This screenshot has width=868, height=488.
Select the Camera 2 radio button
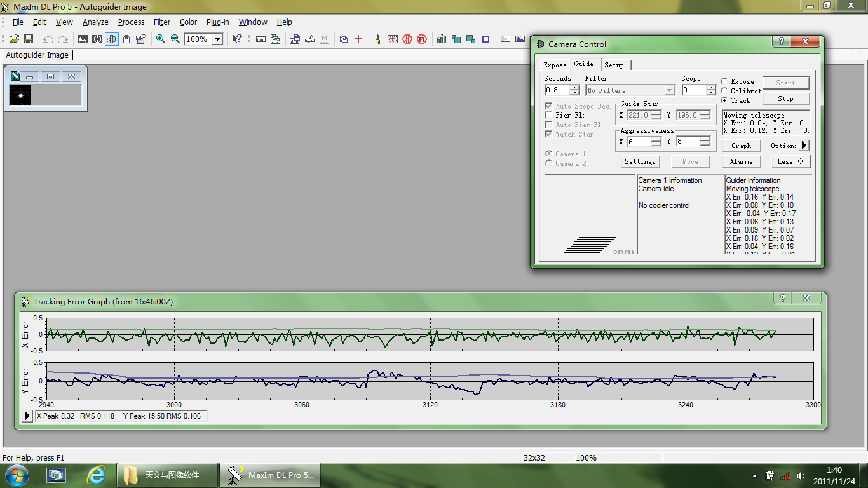pos(548,163)
